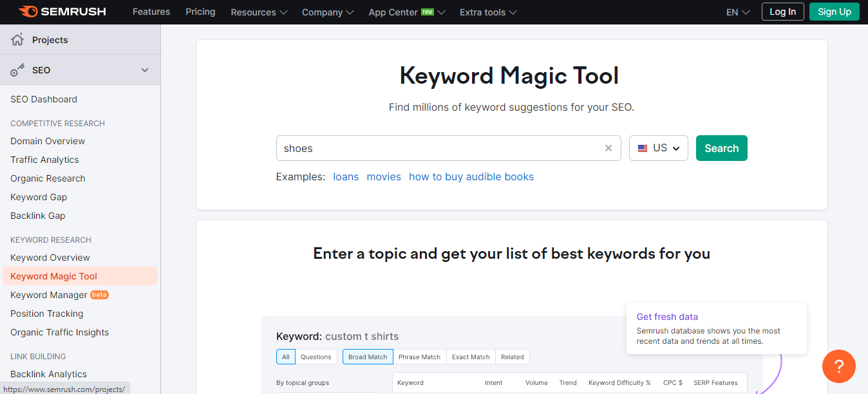Viewport: 868px width, 394px height.
Task: Click the SEO key icon in sidebar
Action: (x=17, y=70)
